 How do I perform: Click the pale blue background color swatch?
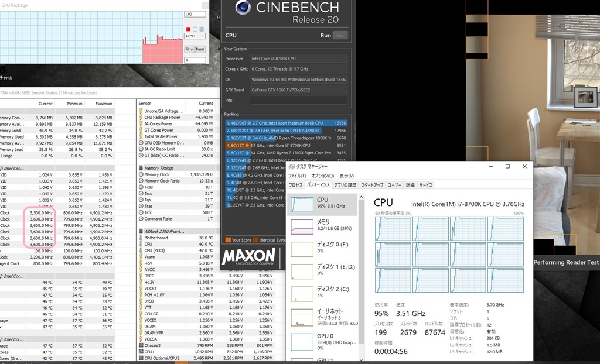point(195,29)
